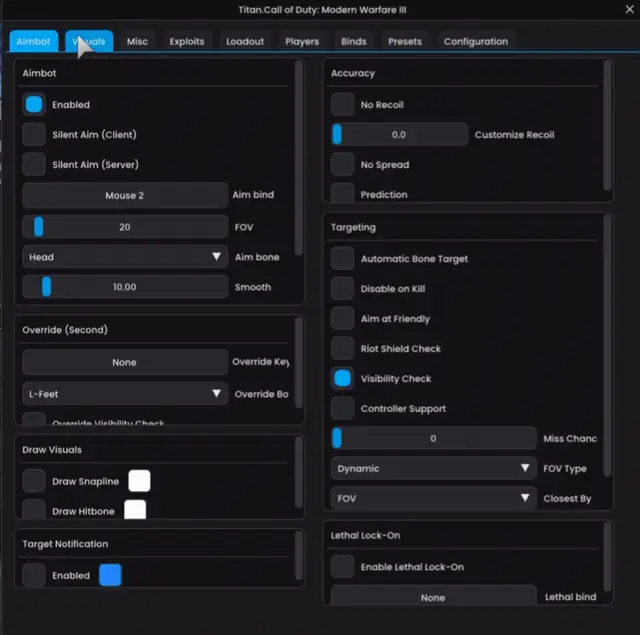
Task: Click the FOV slider set to 20
Action: (x=125, y=227)
